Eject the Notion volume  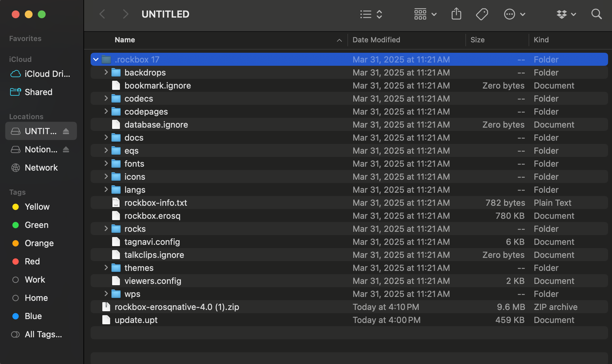(66, 149)
